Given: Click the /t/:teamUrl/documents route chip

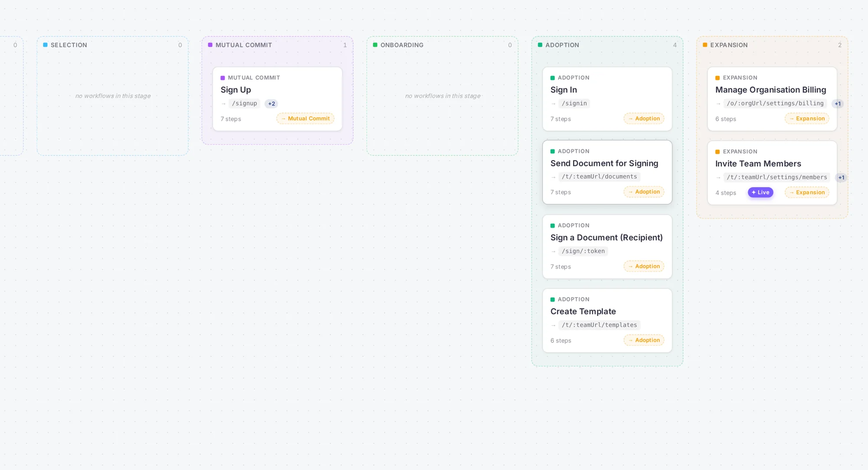Looking at the screenshot, I should (x=599, y=177).
